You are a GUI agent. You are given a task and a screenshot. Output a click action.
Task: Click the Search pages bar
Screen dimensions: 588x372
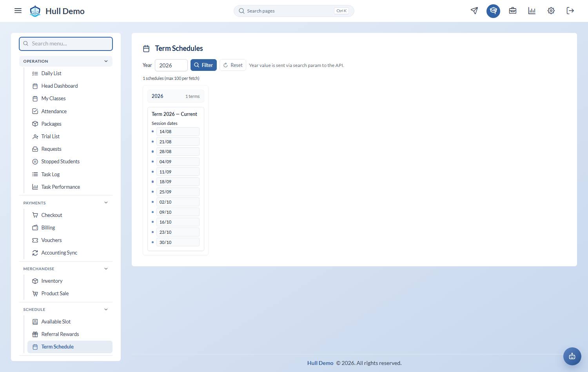(x=294, y=11)
